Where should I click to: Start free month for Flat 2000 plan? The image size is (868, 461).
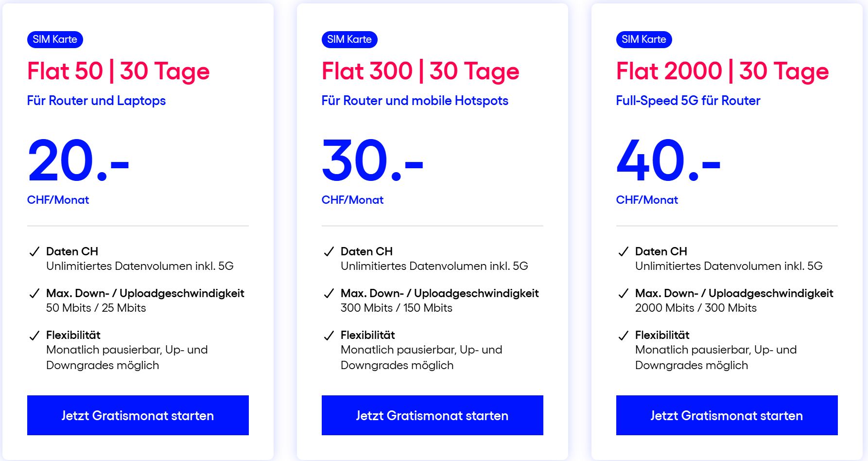(x=727, y=415)
